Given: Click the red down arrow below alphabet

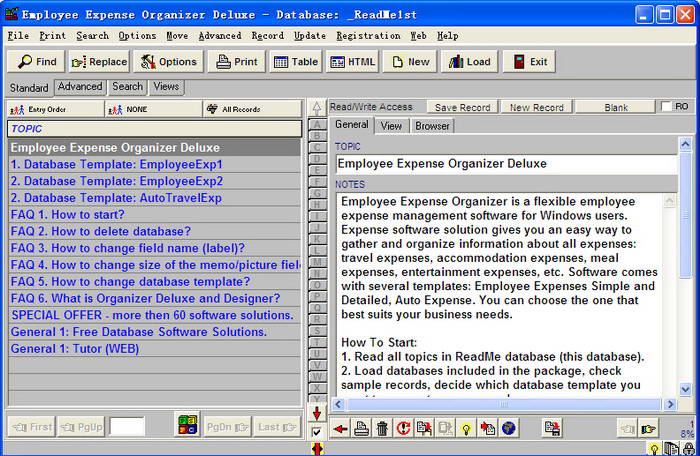Looking at the screenshot, I should (x=317, y=413).
